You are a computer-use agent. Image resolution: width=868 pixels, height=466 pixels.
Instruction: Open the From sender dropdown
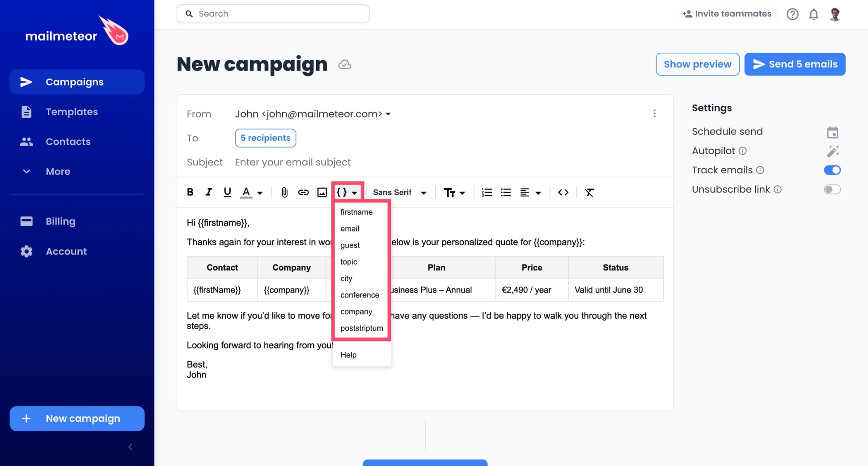[313, 114]
